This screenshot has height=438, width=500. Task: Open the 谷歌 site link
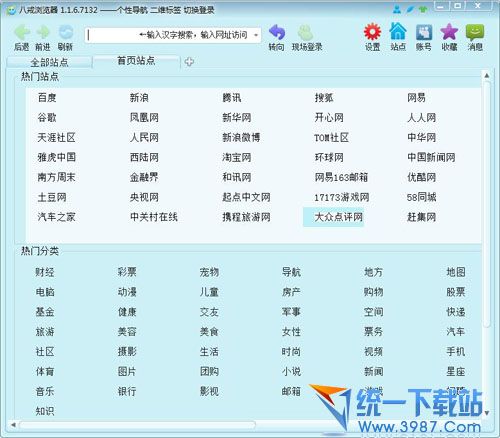[x=47, y=118]
